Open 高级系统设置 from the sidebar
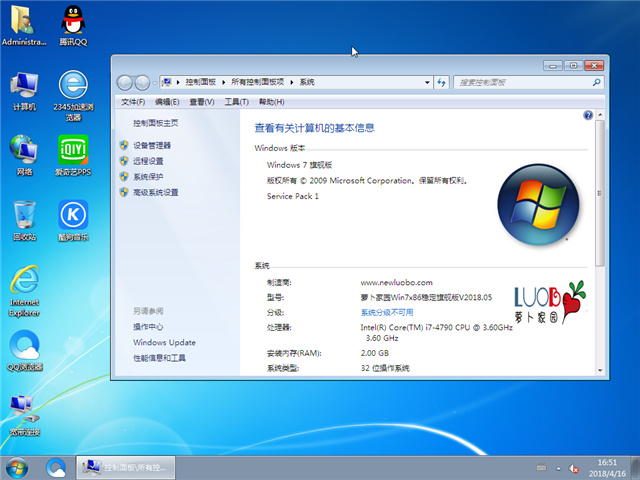 (156, 192)
